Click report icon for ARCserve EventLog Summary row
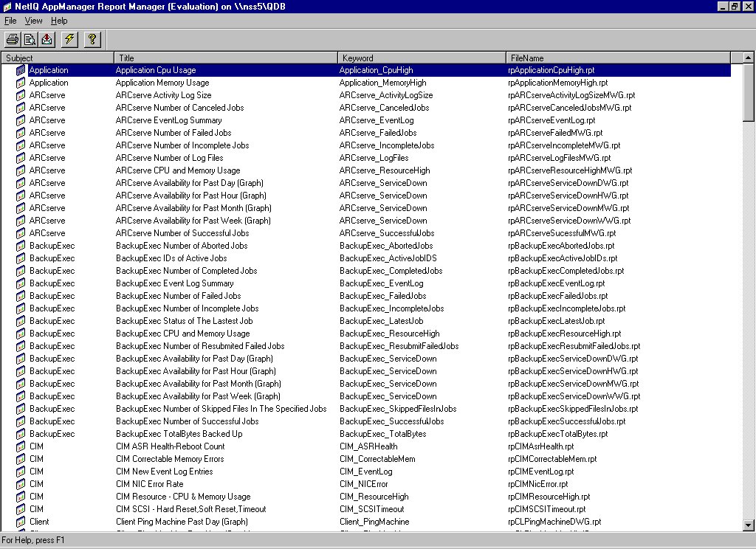 20,120
